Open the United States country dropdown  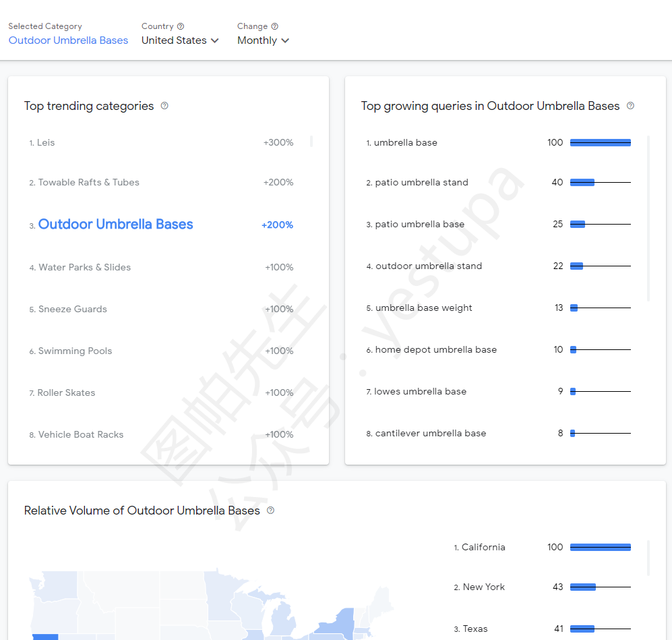(x=180, y=40)
